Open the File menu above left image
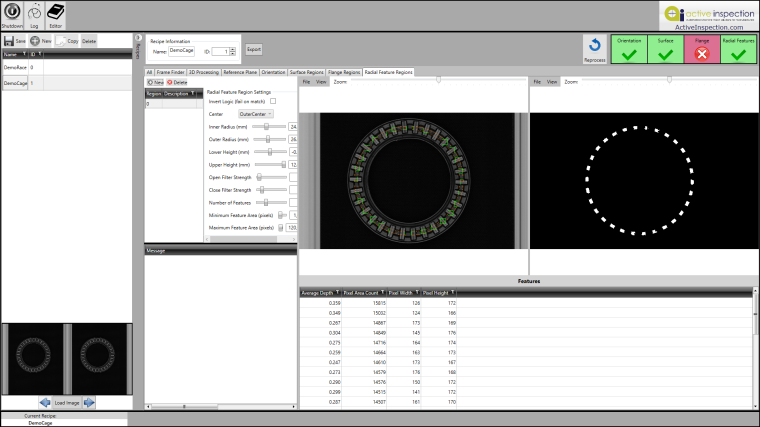760x427 pixels. pyautogui.click(x=307, y=82)
